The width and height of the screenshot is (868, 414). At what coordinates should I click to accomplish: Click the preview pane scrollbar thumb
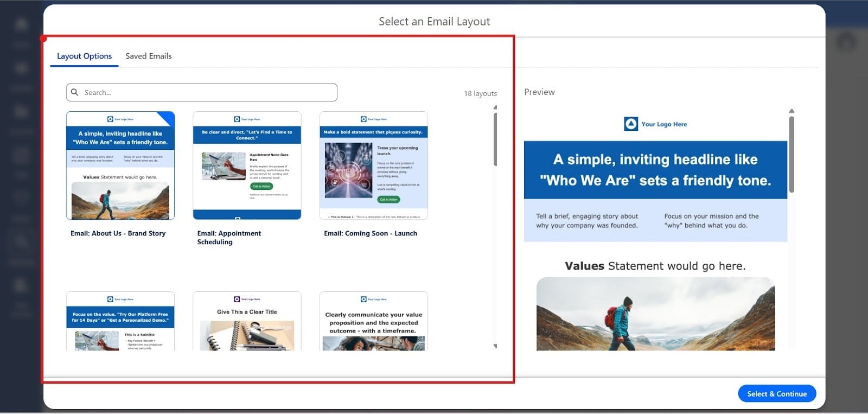pos(792,155)
